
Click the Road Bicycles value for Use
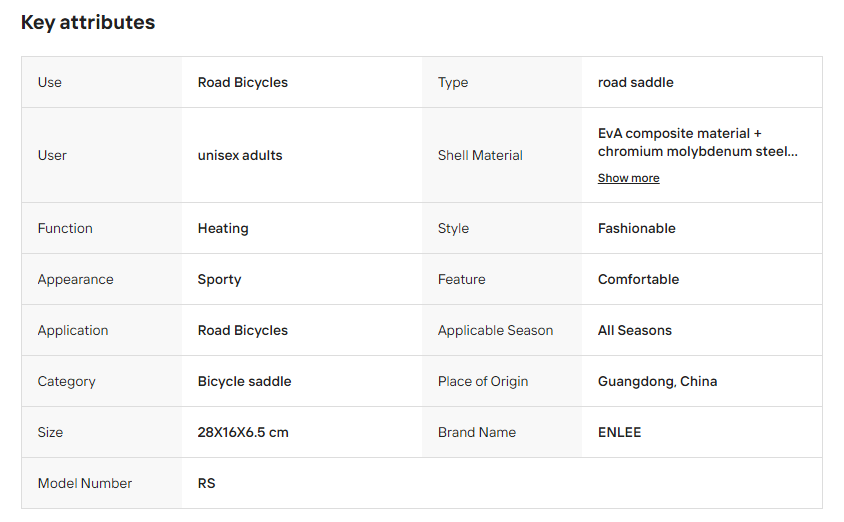(242, 82)
